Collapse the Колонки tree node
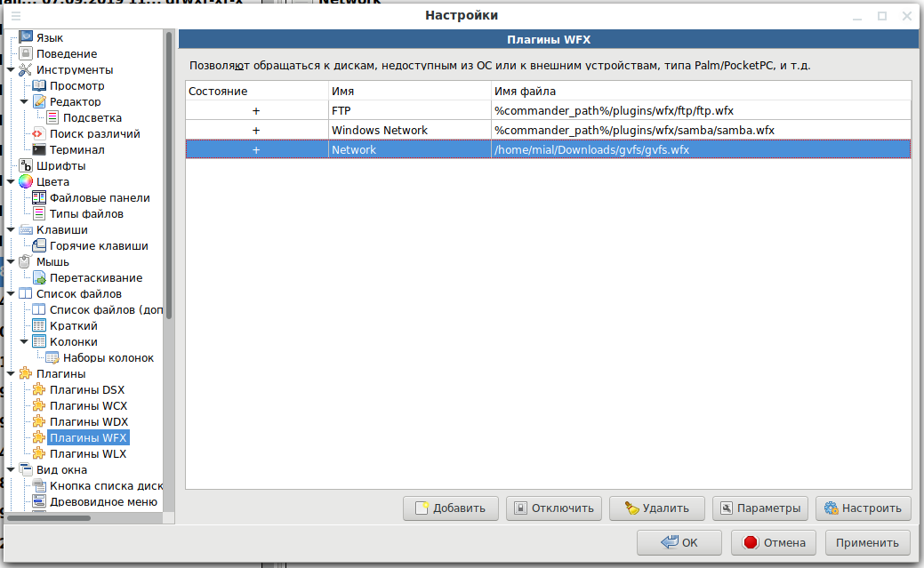The image size is (924, 568). coord(24,341)
